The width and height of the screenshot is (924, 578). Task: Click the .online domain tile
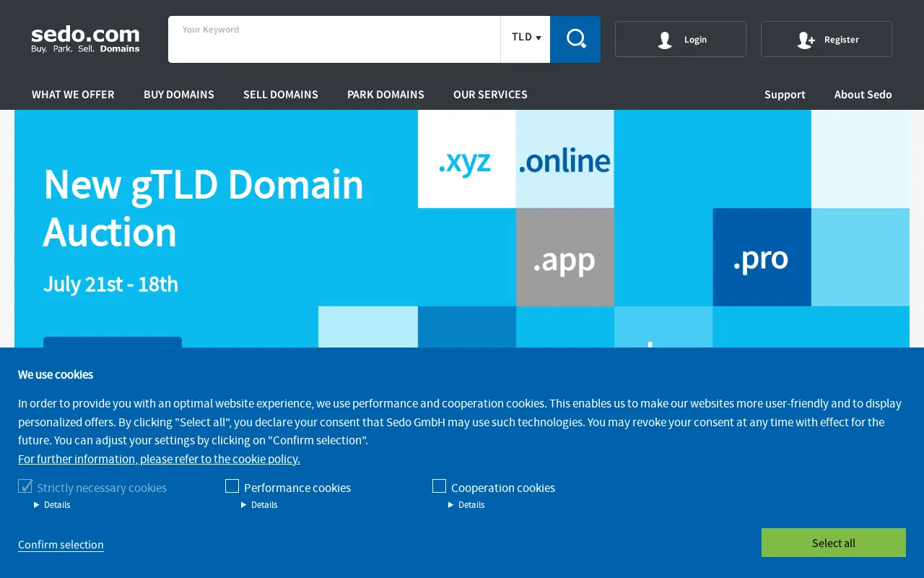[x=565, y=159]
